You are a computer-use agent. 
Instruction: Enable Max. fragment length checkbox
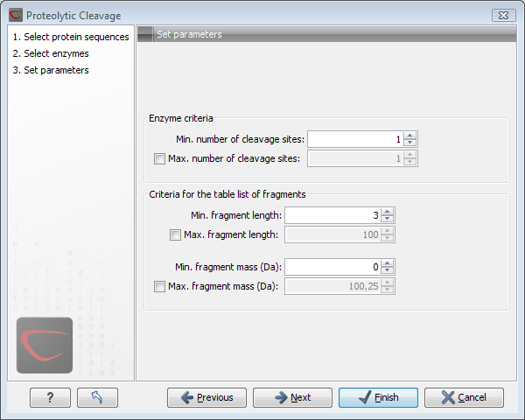click(176, 234)
